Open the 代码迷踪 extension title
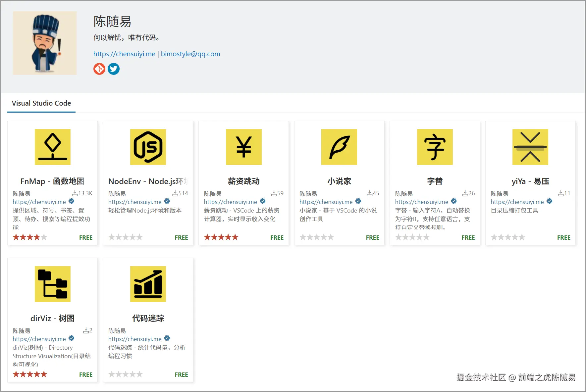The width and height of the screenshot is (586, 392). point(148,318)
